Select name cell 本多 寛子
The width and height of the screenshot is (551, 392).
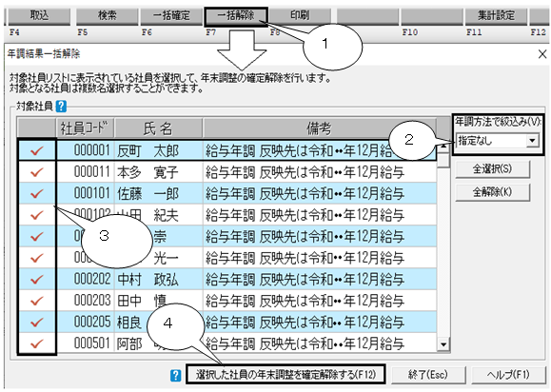pyautogui.click(x=159, y=172)
